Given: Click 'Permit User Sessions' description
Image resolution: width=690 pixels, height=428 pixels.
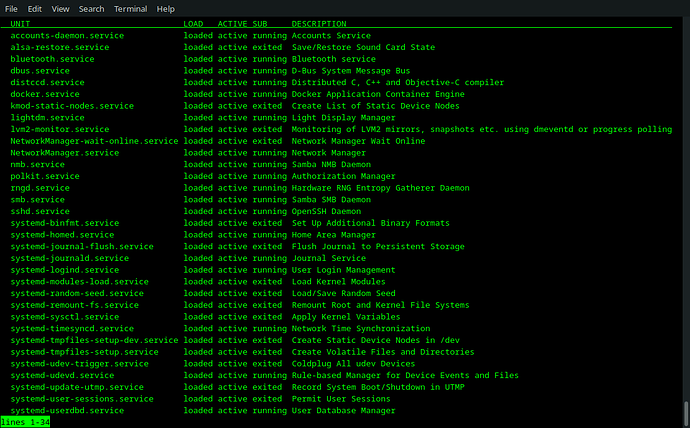Looking at the screenshot, I should click(341, 399).
